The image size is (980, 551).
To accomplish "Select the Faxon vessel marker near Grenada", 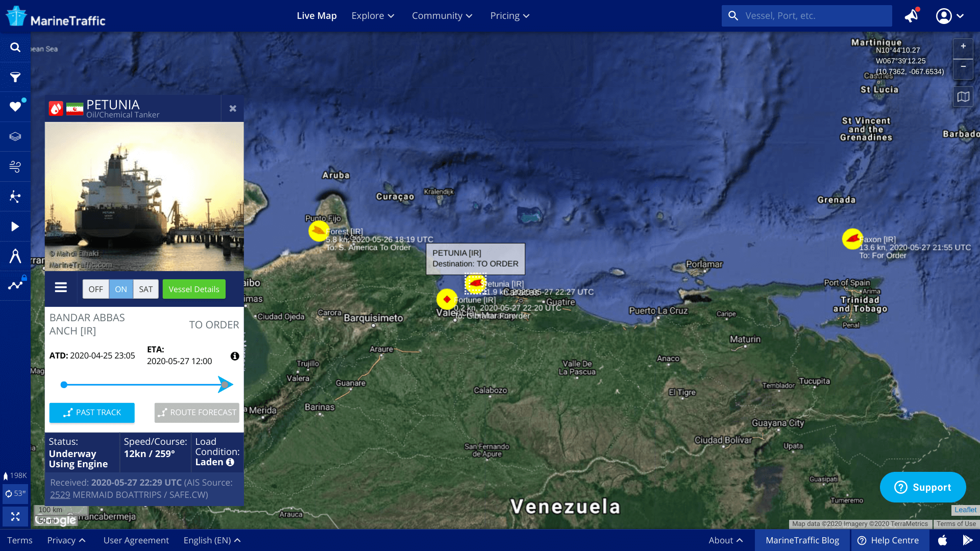I will 852,238.
